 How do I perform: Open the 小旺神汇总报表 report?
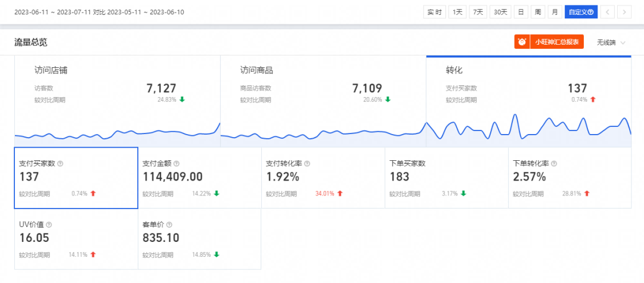point(556,42)
